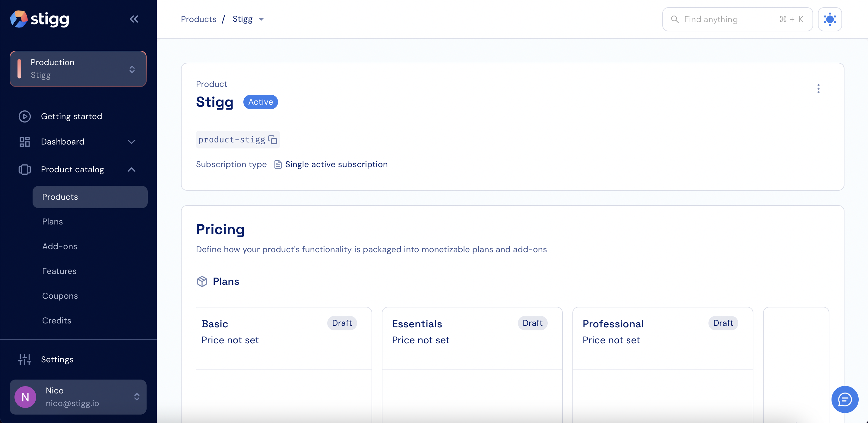This screenshot has width=868, height=423.
Task: Open the Features sidebar item
Action: (x=59, y=271)
